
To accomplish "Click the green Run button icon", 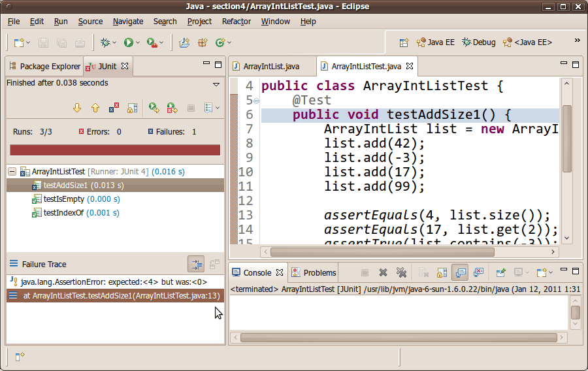I will pos(129,42).
